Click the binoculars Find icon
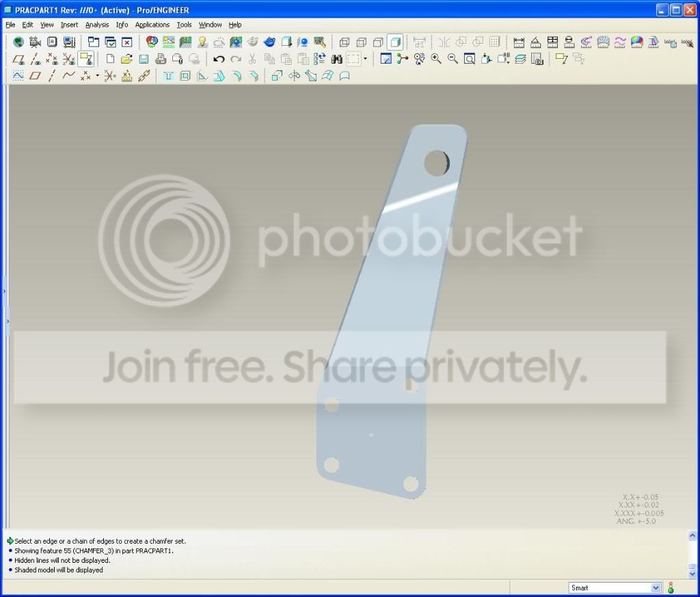Screen dimensions: 700x597 tap(336, 59)
